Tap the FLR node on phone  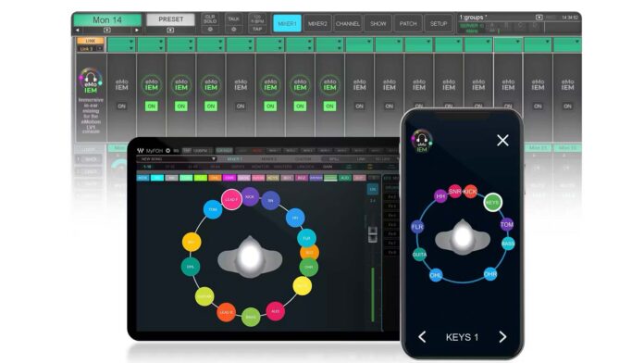point(417,227)
